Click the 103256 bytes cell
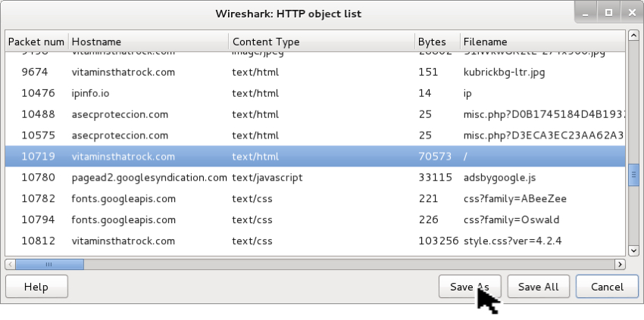This screenshot has height=320, width=644. click(x=438, y=241)
